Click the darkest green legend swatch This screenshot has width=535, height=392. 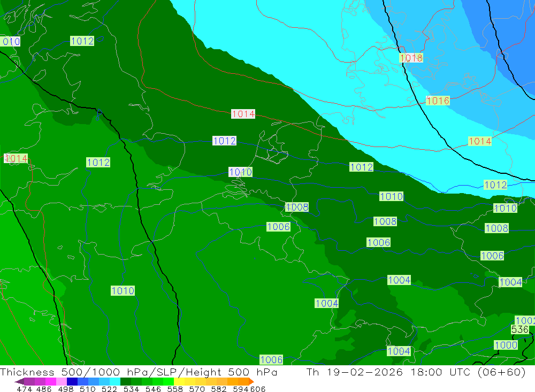[126, 381]
